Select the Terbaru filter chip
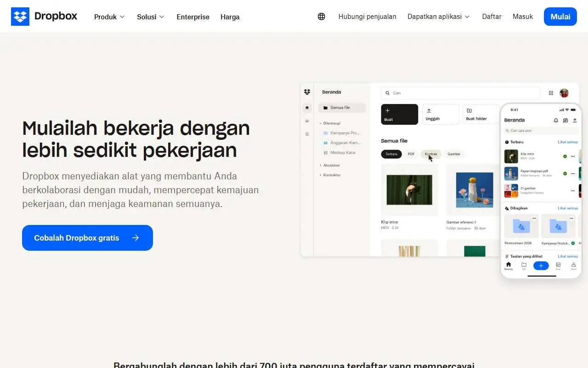588x368 pixels. (x=391, y=154)
